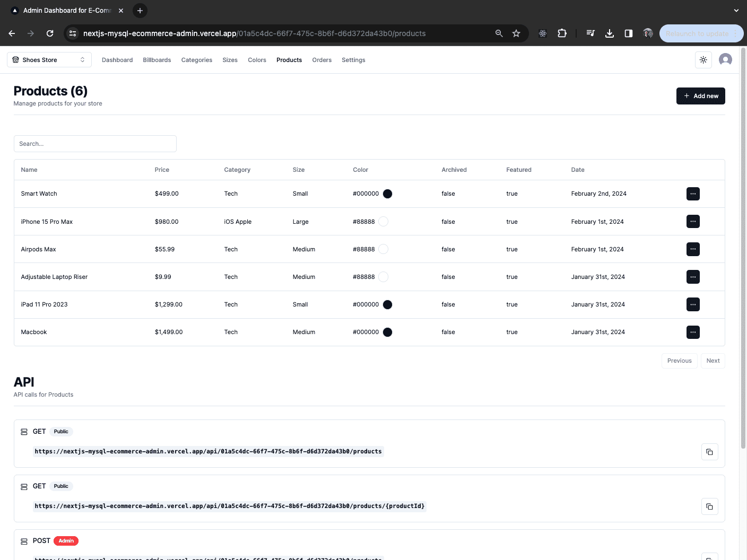This screenshot has height=560, width=747.
Task: Click the black swatch in Smart Watch row
Action: [388, 194]
